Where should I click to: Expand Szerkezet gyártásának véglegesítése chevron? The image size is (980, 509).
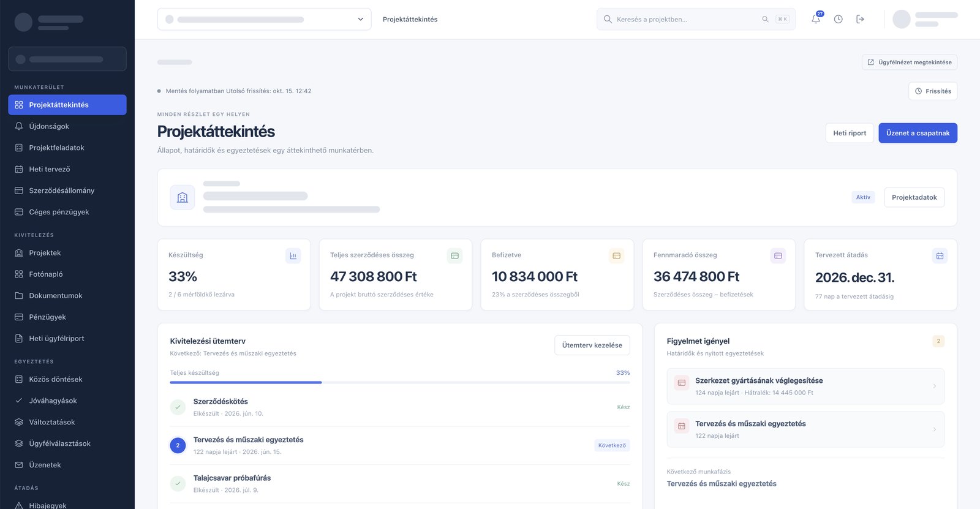(x=935, y=386)
